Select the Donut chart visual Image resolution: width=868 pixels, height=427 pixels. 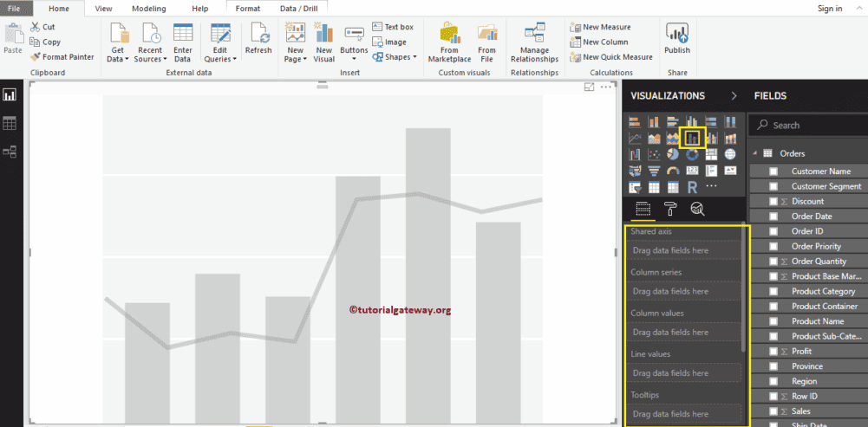(x=692, y=154)
